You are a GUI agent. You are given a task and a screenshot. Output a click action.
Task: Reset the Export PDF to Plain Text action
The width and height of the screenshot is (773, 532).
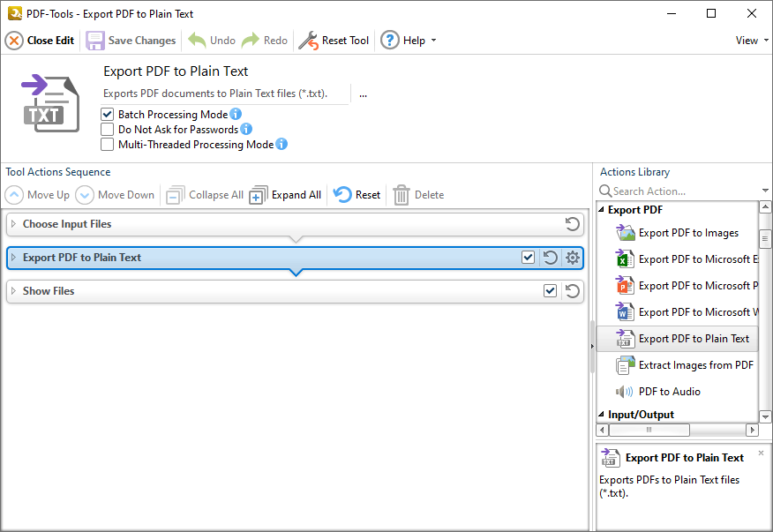550,258
